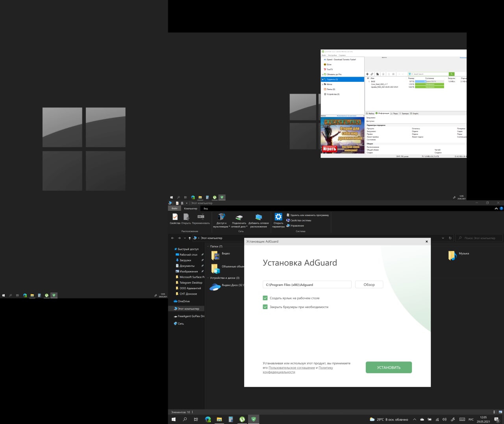Open Свойства системы in Explorer ribbon
This screenshot has height=424, width=504.
(x=298, y=220)
